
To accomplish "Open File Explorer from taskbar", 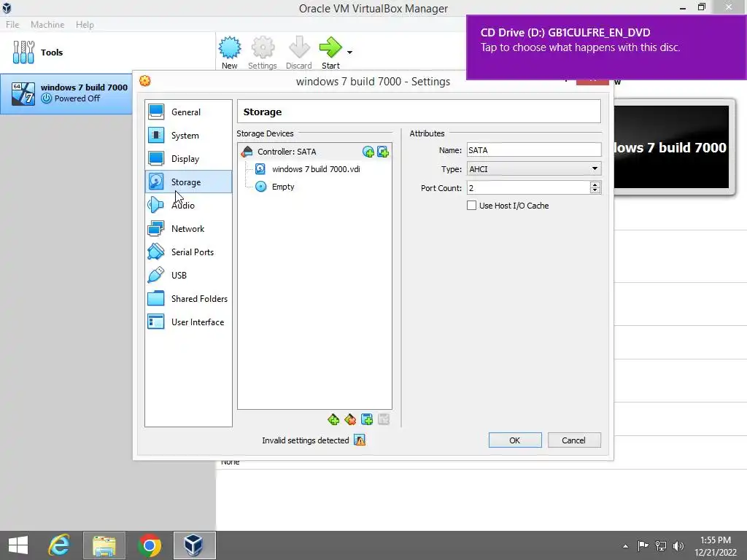I will [104, 545].
